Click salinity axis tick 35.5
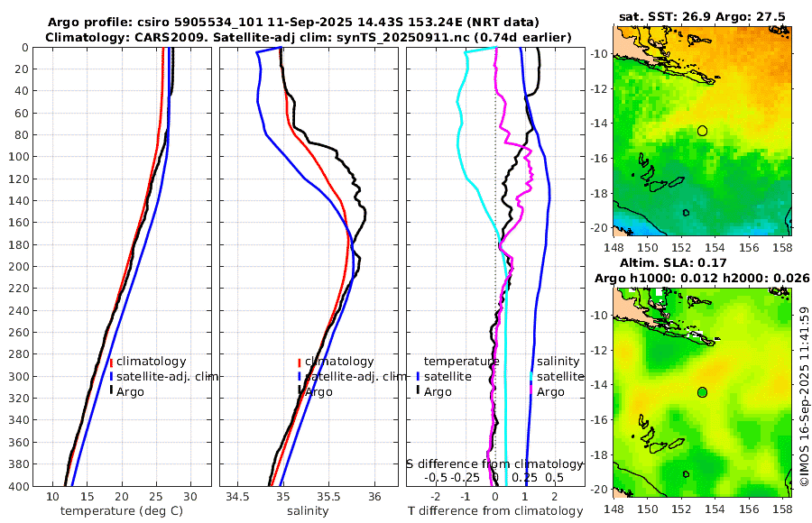This screenshot has width=812, height=523. point(328,497)
